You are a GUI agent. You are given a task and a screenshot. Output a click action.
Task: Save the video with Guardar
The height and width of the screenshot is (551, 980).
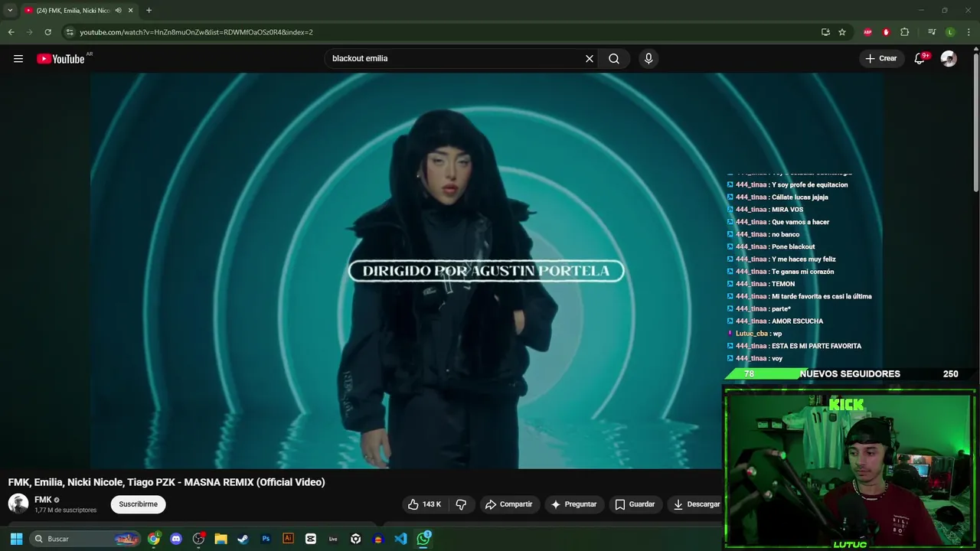(635, 504)
